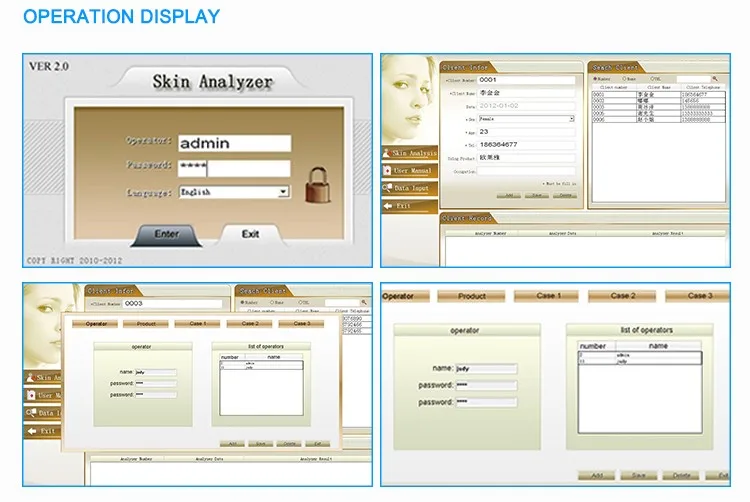Click the Date field showing 2012-01-02
This screenshot has height=502, width=750.
(x=526, y=106)
